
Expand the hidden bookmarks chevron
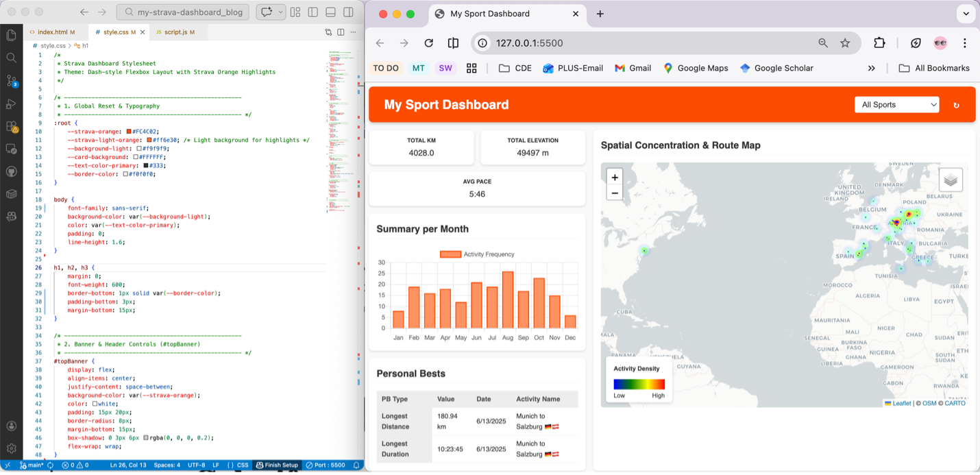point(871,68)
